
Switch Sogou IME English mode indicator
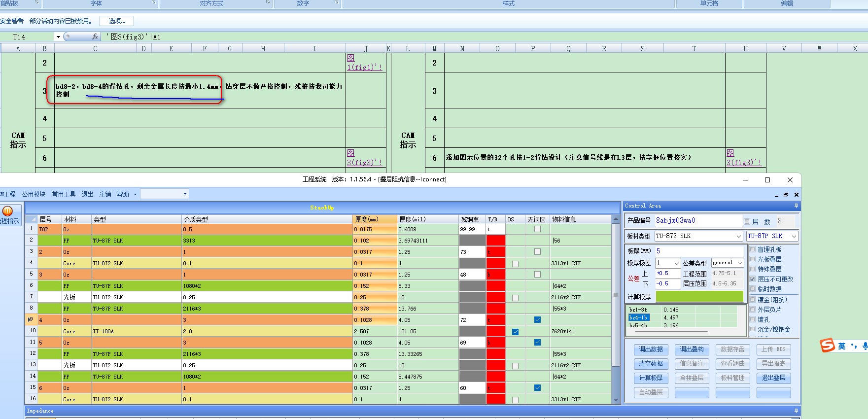pos(841,346)
